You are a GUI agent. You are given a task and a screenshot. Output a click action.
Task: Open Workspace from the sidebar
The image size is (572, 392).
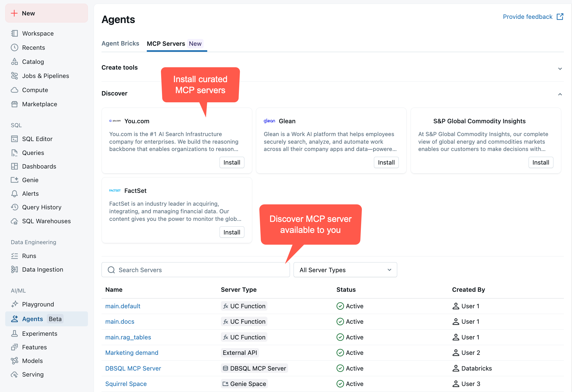[38, 33]
